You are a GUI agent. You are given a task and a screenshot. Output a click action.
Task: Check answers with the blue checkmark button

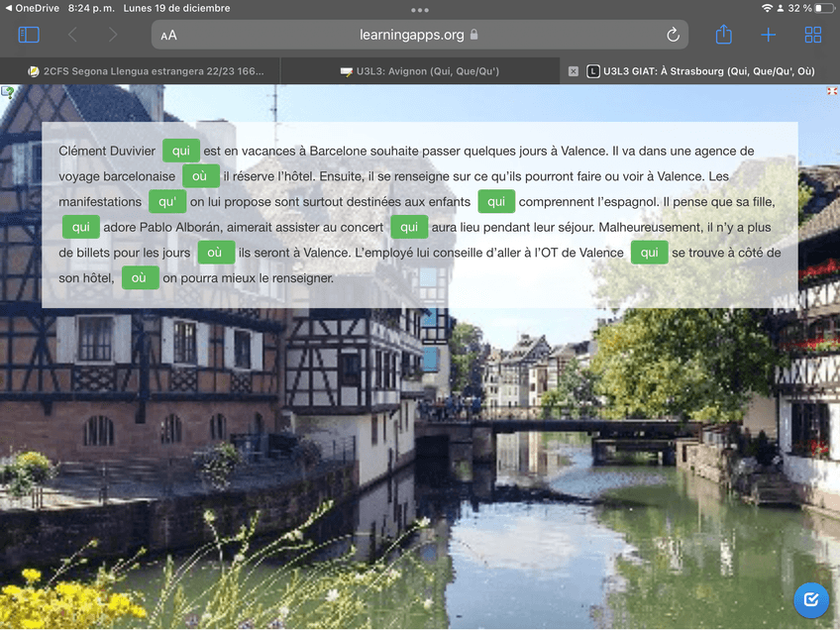[x=811, y=599]
